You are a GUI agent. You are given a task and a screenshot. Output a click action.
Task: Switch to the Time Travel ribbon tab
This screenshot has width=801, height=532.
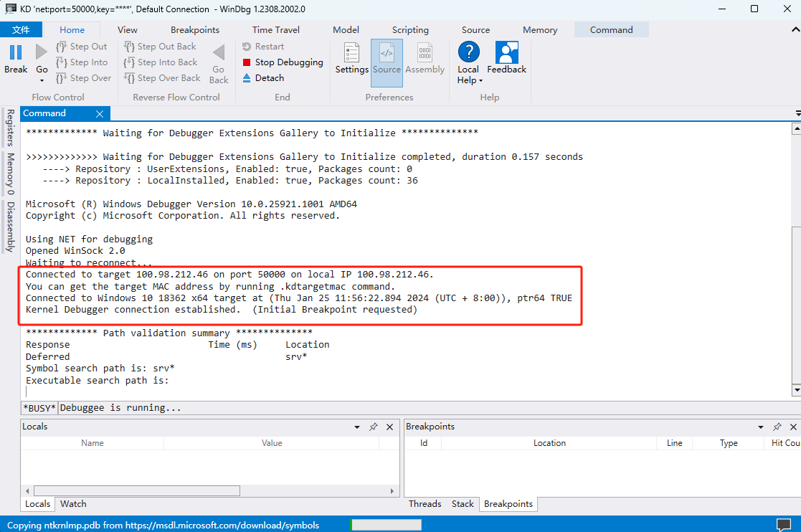click(x=275, y=30)
